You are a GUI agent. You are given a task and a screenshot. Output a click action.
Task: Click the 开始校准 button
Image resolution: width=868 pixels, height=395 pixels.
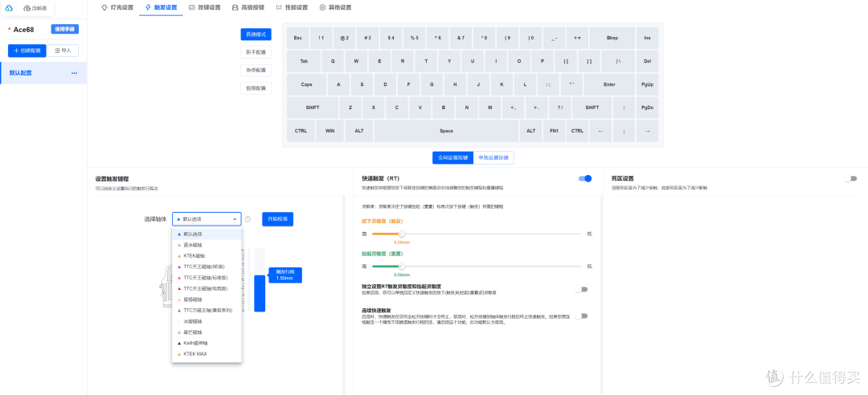(x=277, y=219)
